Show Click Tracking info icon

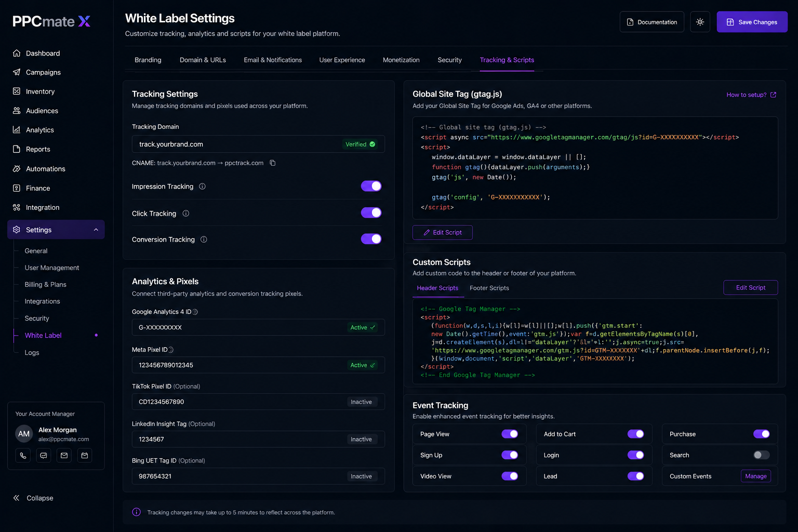pyautogui.click(x=186, y=214)
